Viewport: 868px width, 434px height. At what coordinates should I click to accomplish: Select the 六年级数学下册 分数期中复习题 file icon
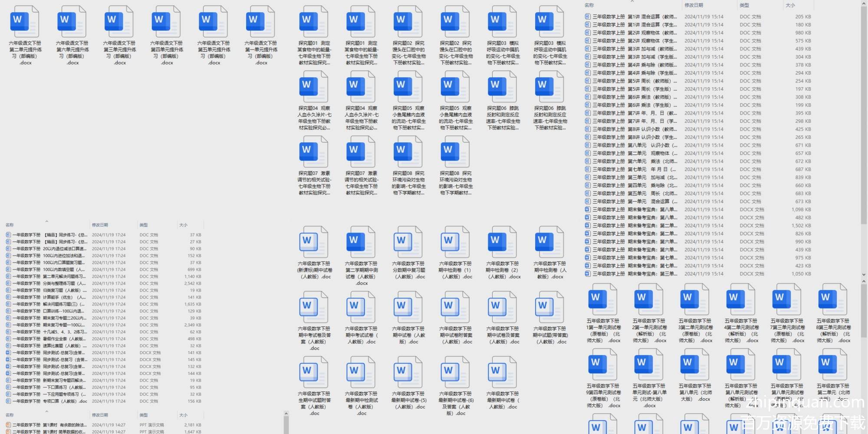point(408,242)
